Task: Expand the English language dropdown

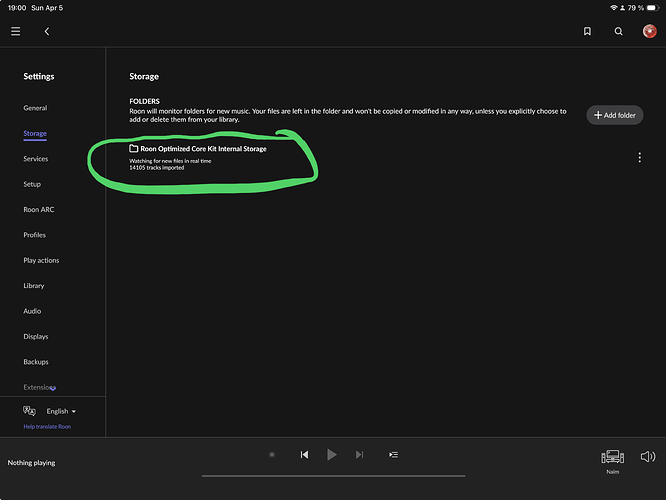Action: point(61,411)
